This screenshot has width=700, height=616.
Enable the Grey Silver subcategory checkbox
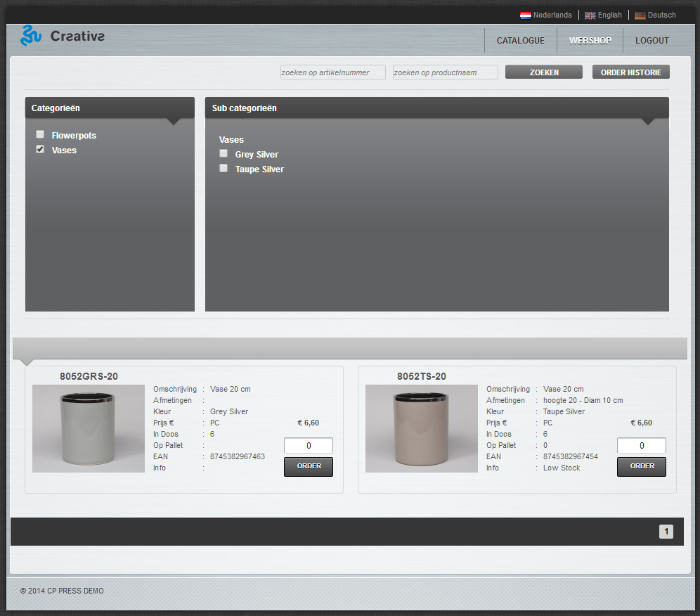pyautogui.click(x=223, y=153)
